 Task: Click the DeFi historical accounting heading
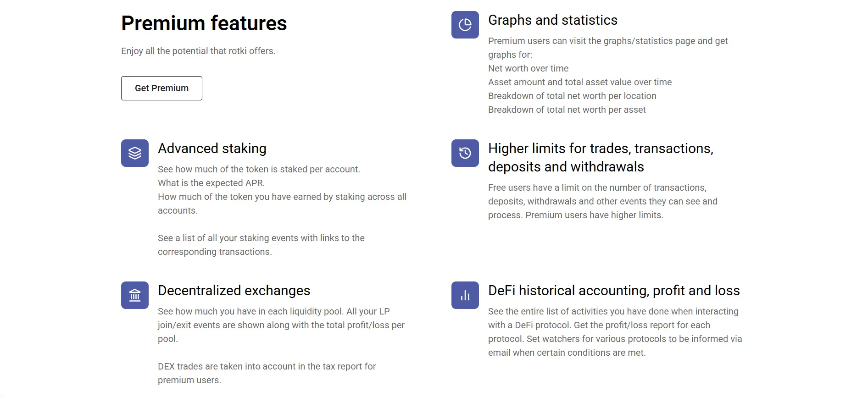(x=614, y=291)
